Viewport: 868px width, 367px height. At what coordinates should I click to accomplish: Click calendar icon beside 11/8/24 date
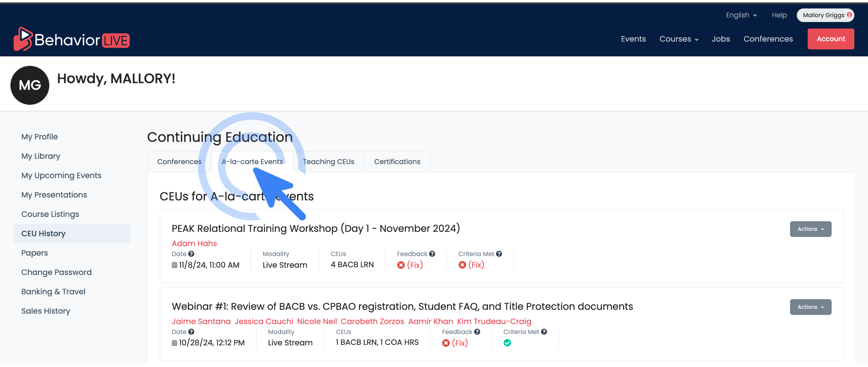174,265
